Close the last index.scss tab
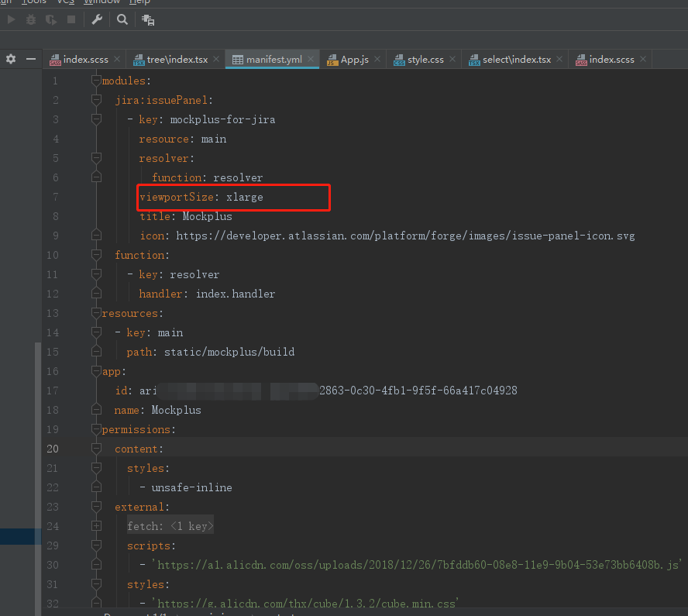The width and height of the screenshot is (688, 616). (x=643, y=59)
